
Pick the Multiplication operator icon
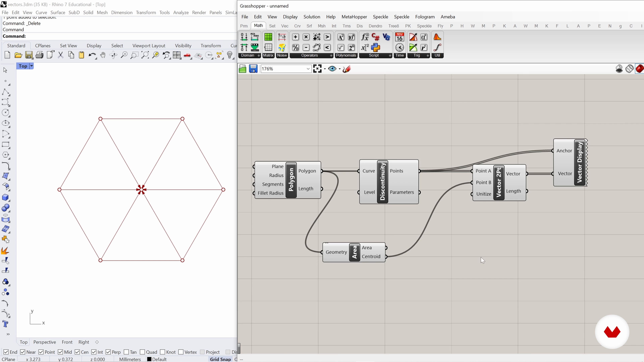coord(306,37)
